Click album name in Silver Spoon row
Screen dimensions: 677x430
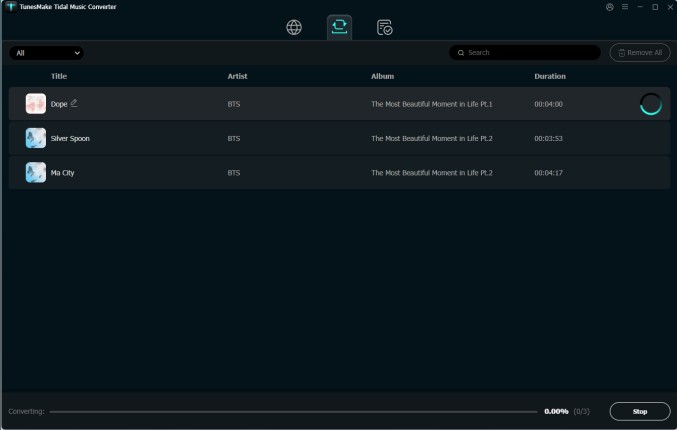pos(432,138)
